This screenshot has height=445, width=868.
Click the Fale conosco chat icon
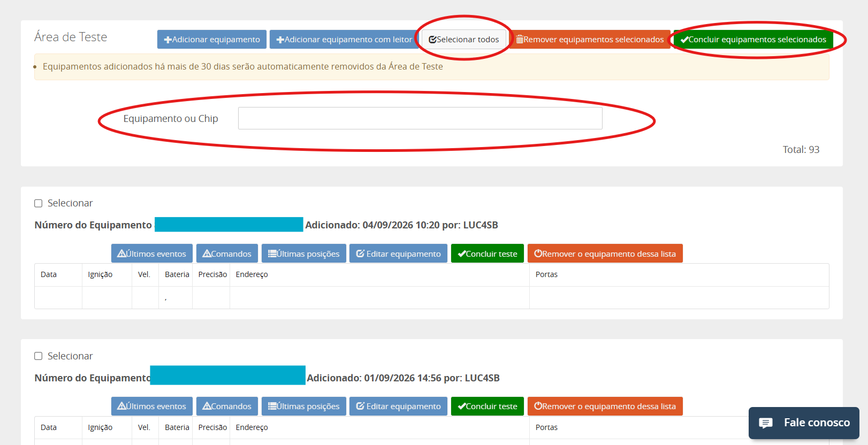(766, 423)
